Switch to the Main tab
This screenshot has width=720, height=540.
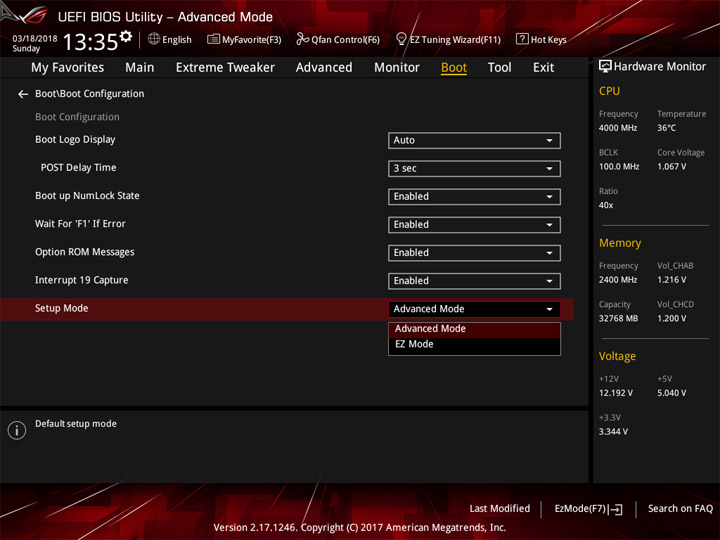(x=140, y=68)
